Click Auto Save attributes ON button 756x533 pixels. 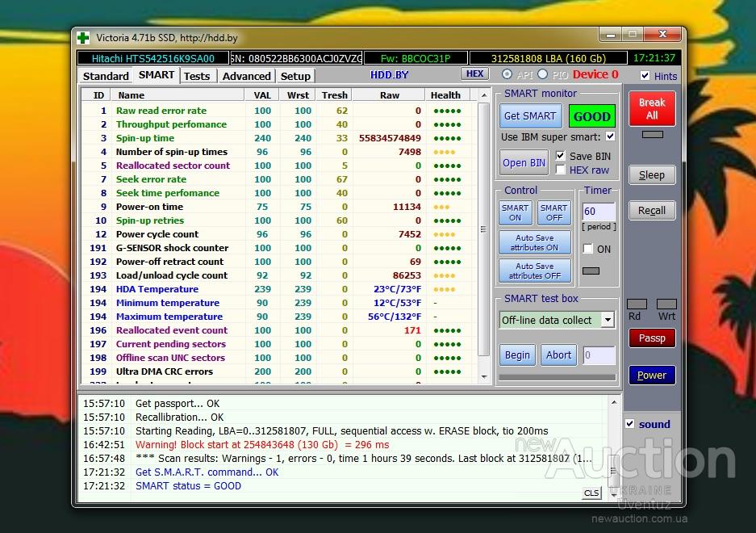[x=535, y=242]
